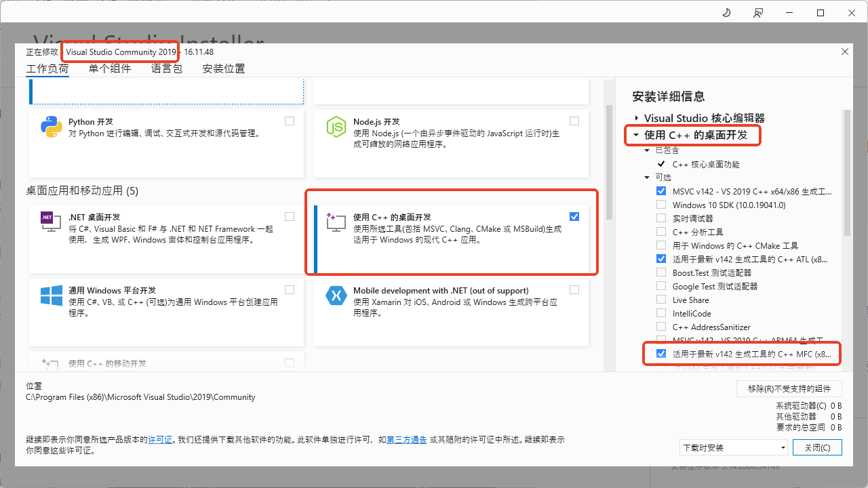Switch to the 安装位置 tab

coord(224,68)
